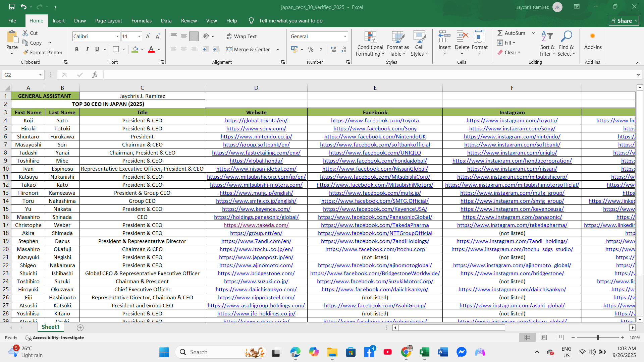
Task: Toggle Wrap Text on
Action: (241, 36)
